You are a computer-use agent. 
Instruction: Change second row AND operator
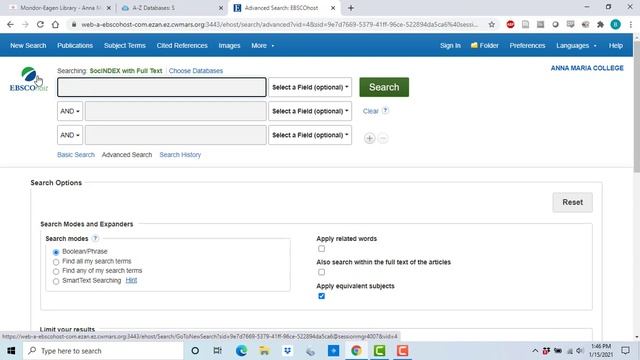70,111
